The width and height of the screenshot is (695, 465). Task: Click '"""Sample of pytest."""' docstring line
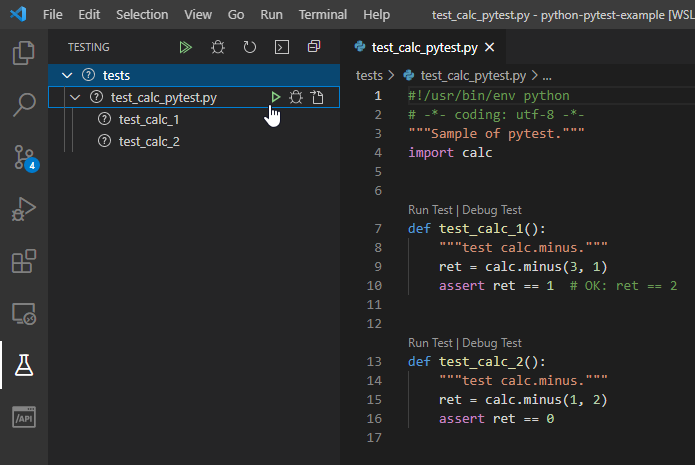496,133
